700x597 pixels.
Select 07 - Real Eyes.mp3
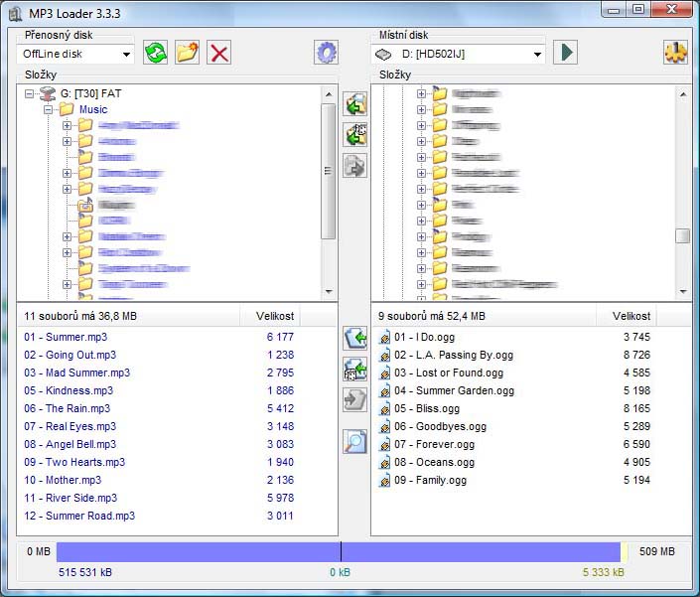point(70,426)
